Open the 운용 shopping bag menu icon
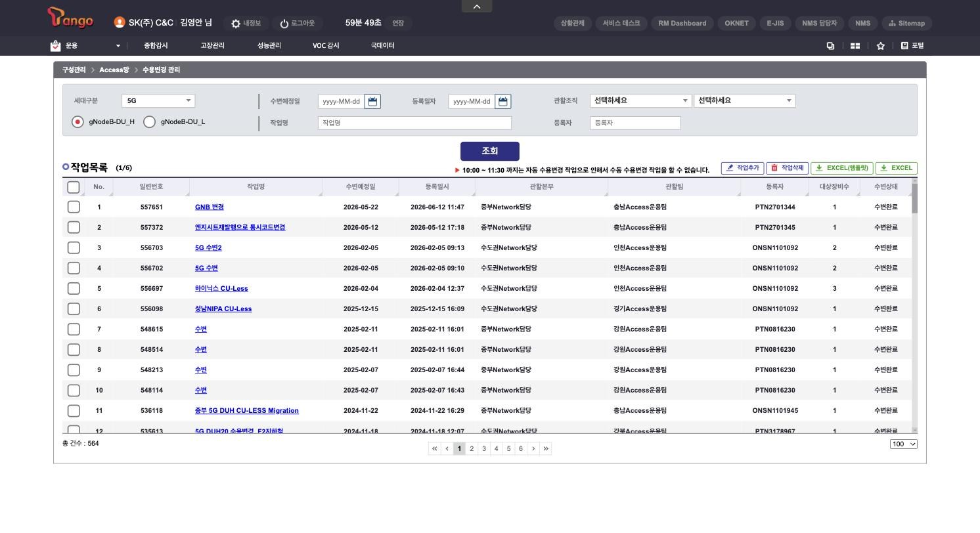Screen dimensions: 980x533 pos(56,46)
